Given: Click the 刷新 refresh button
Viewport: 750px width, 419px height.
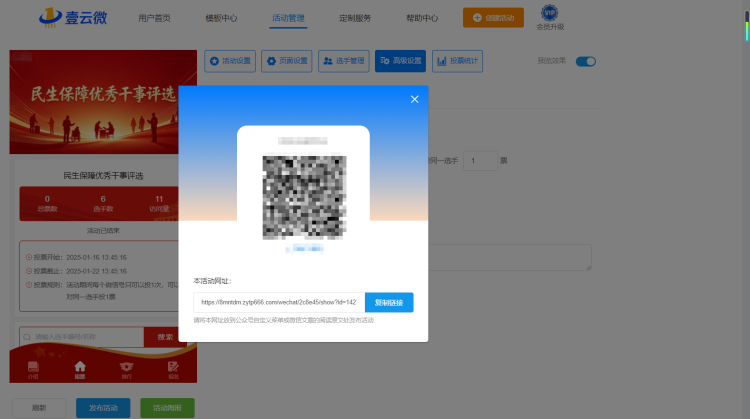Looking at the screenshot, I should tap(39, 408).
